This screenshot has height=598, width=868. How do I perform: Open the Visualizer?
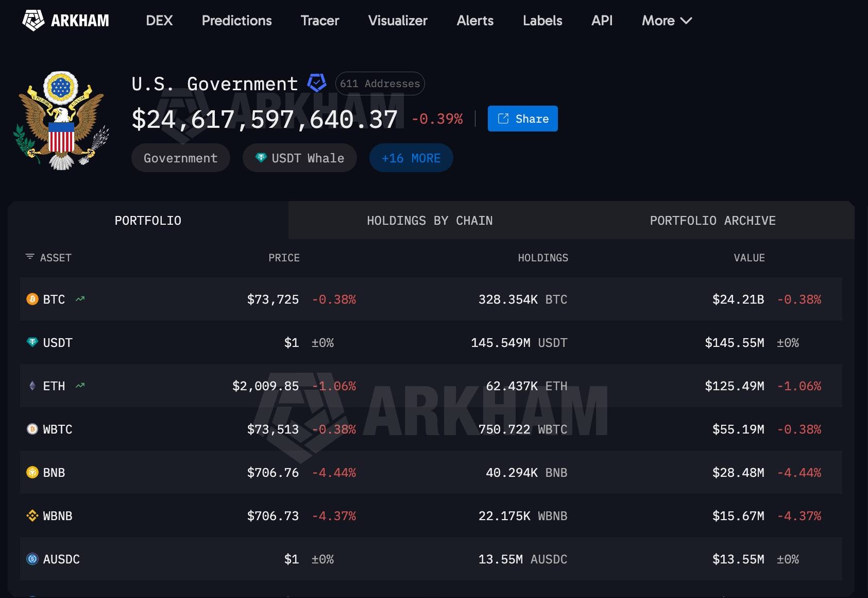[x=398, y=21]
